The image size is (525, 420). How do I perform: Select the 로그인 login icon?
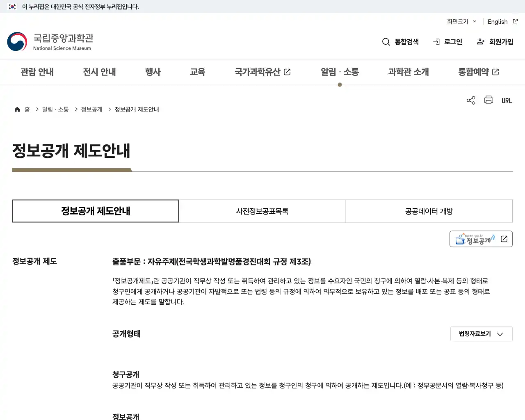pos(436,41)
